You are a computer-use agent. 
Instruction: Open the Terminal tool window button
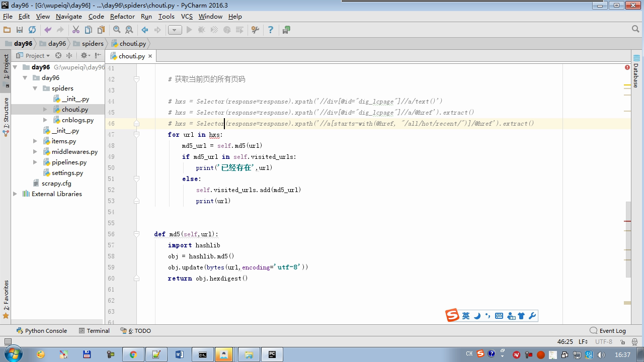coord(94,331)
